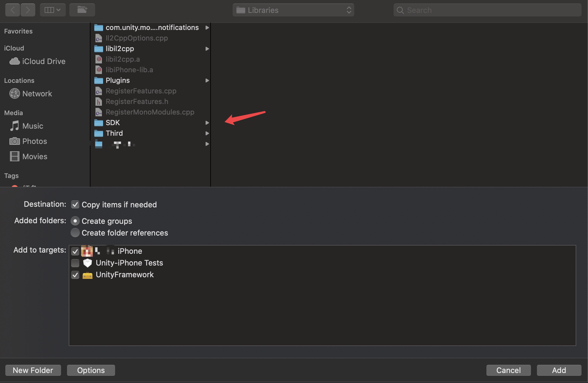Click the Music note icon
Screen dimensions: 588x383
point(14,126)
